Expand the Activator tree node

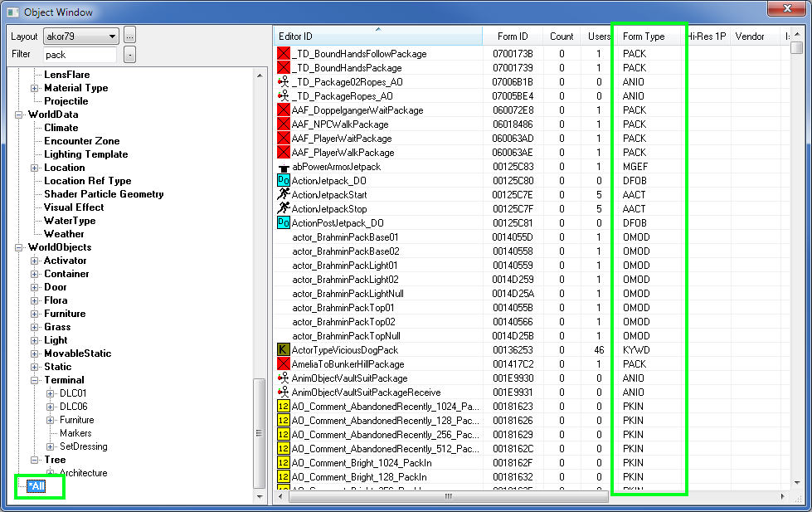[34, 261]
